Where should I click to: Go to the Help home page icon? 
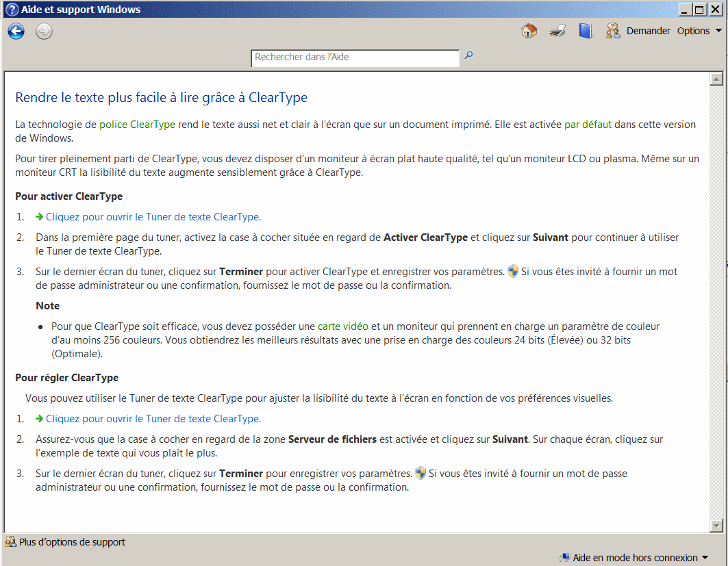(529, 31)
